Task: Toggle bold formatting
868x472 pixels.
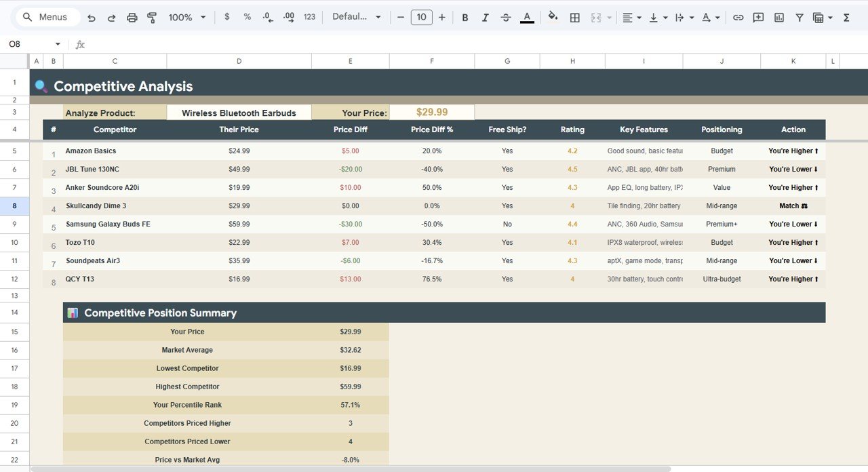Action: pyautogui.click(x=465, y=18)
